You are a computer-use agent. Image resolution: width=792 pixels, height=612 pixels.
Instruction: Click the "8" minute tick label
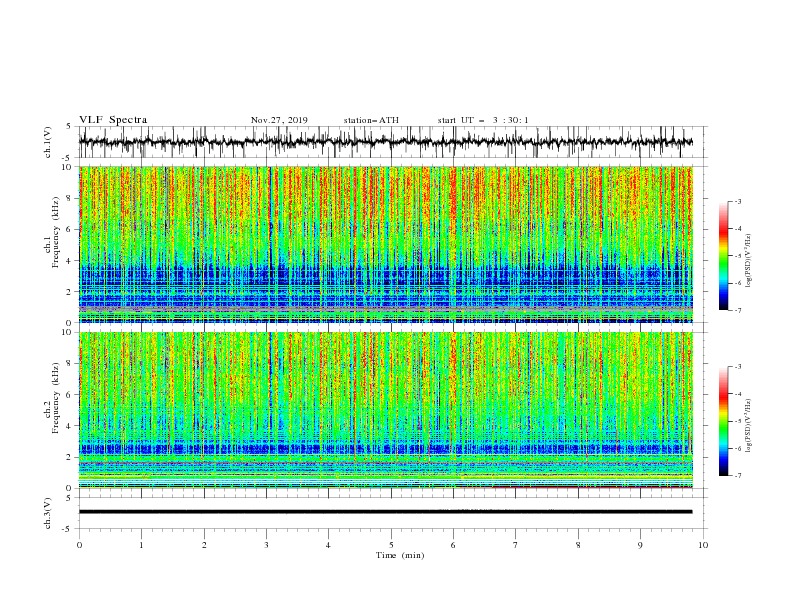pyautogui.click(x=578, y=545)
